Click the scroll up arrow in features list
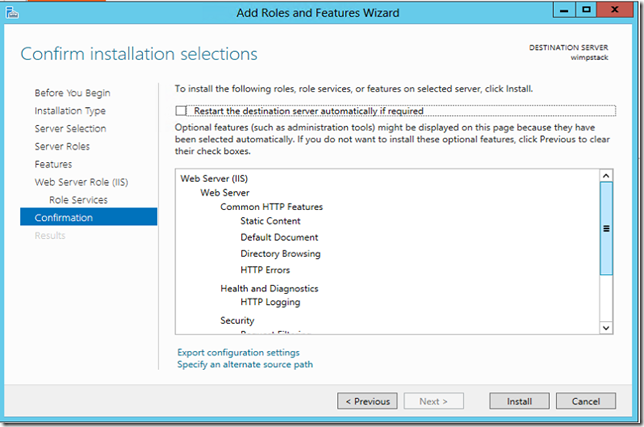This screenshot has width=644, height=427. pos(606,176)
